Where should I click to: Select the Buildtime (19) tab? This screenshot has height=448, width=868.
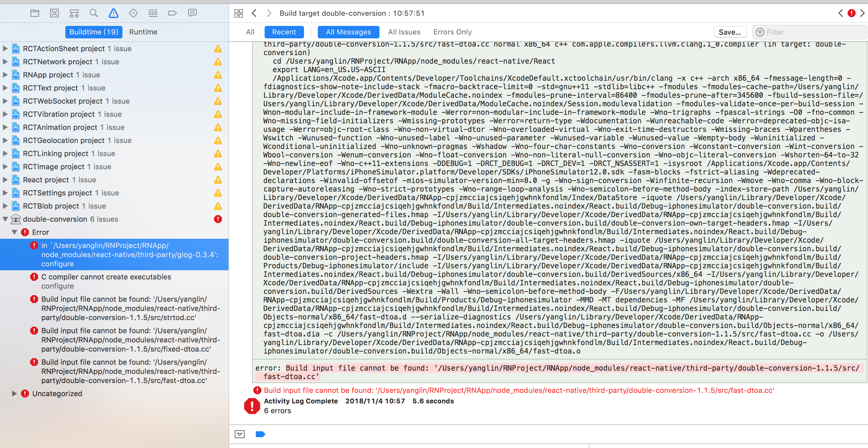[94, 32]
